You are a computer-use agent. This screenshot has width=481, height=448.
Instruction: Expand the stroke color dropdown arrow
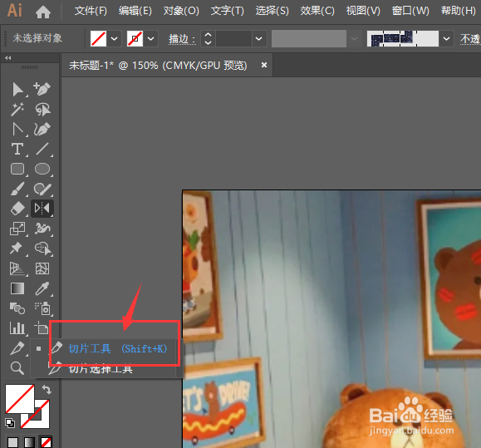[x=150, y=39]
